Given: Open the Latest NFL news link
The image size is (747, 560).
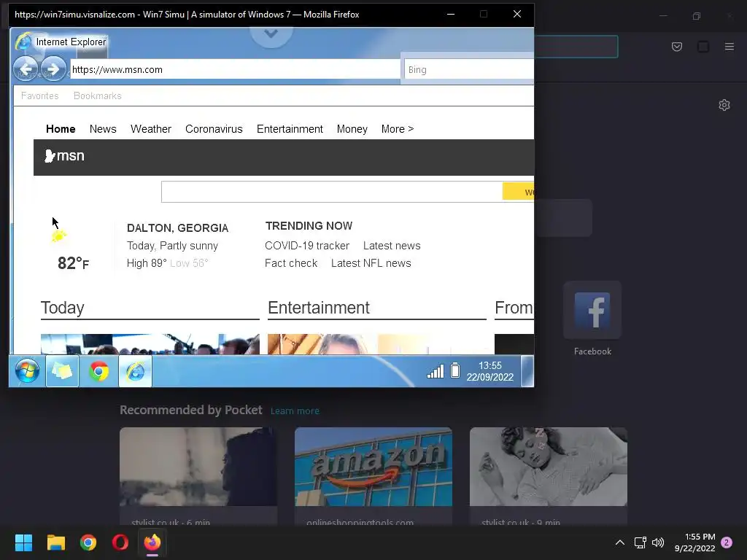Looking at the screenshot, I should click(371, 263).
